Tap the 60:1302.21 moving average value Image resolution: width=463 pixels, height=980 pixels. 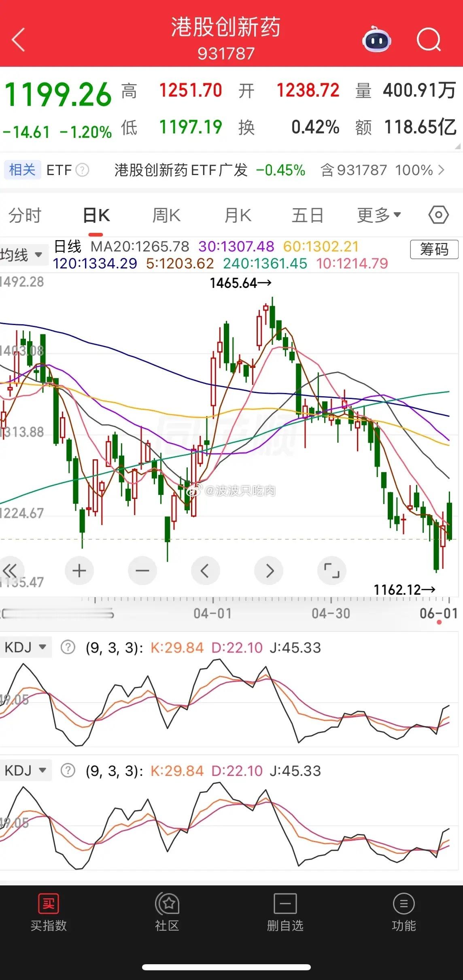321,246
